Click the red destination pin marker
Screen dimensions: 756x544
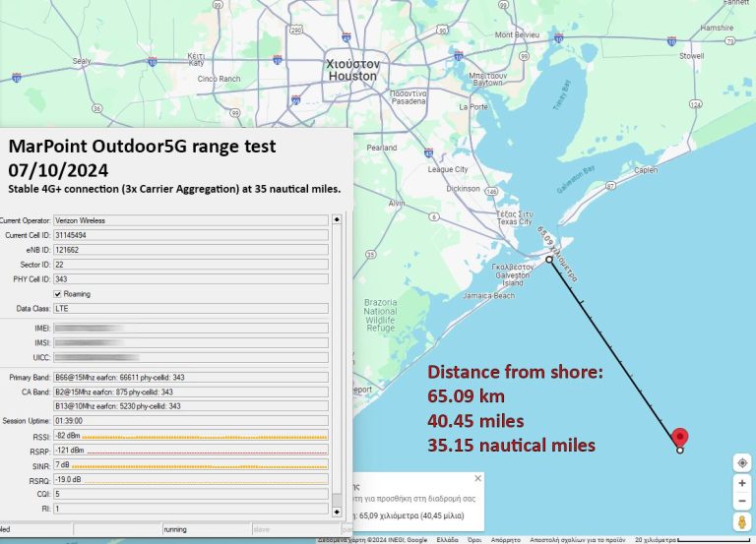coord(679,438)
